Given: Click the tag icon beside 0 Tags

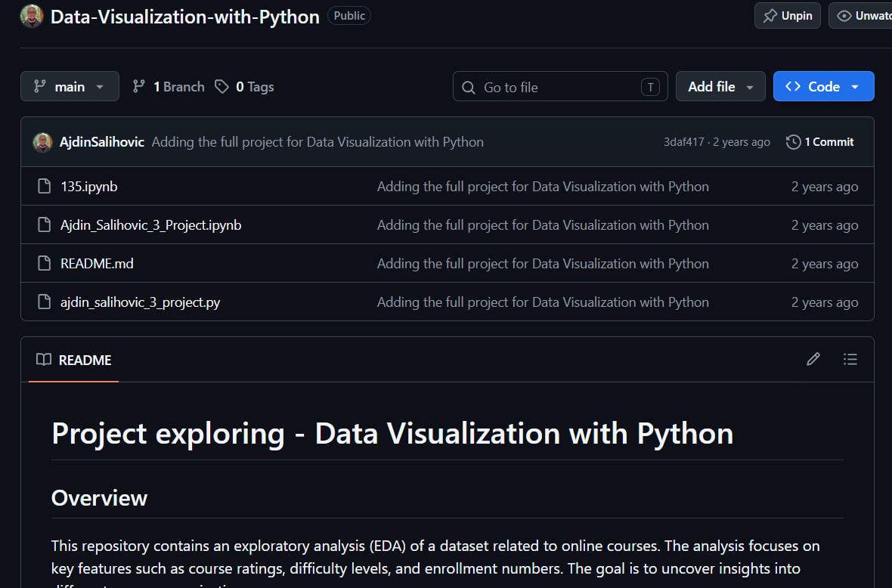Looking at the screenshot, I should tap(221, 86).
